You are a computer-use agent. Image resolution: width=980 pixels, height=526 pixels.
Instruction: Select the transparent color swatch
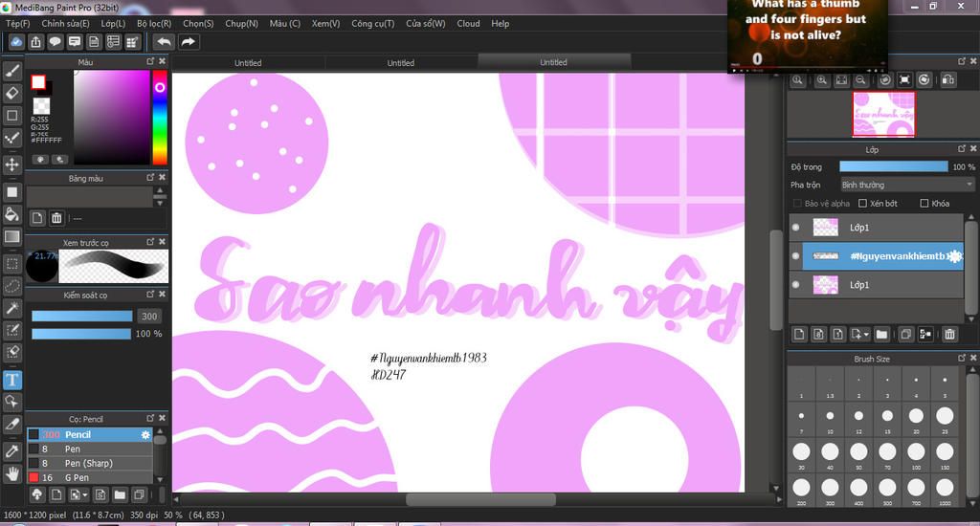tap(41, 105)
